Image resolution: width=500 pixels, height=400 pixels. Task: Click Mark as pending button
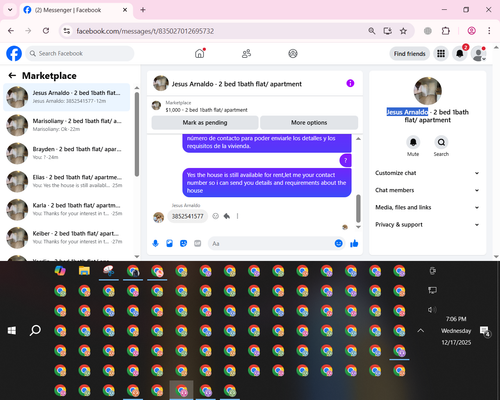click(x=205, y=123)
